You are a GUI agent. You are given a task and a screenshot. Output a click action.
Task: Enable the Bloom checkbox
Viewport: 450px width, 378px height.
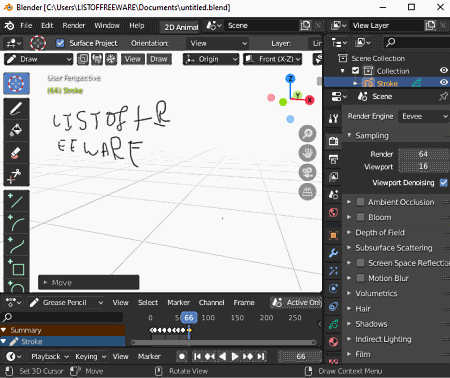(x=360, y=217)
